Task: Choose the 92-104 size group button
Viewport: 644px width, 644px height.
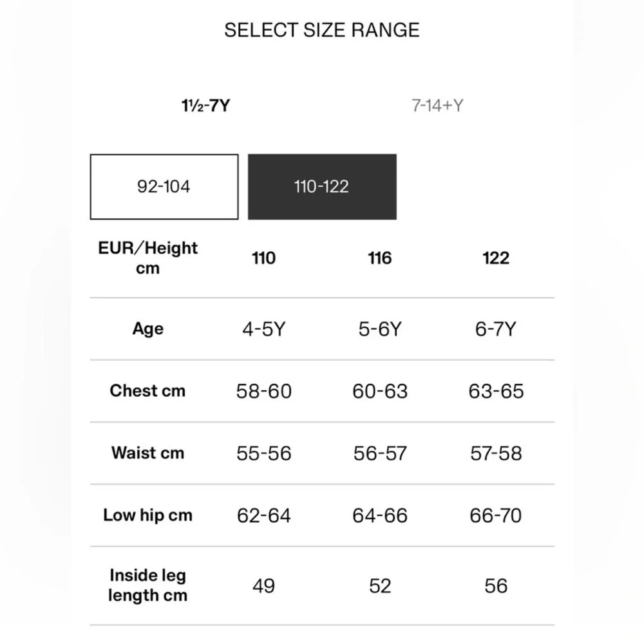Action: click(164, 187)
